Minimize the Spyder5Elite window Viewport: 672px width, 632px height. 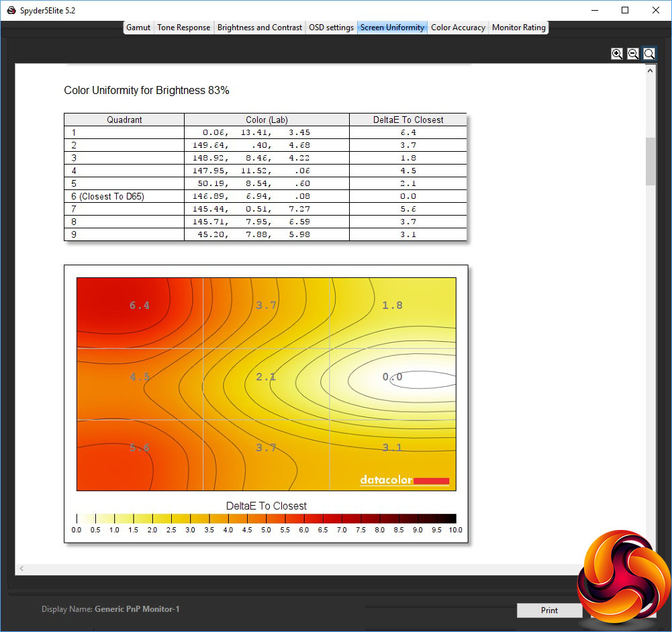[x=594, y=10]
